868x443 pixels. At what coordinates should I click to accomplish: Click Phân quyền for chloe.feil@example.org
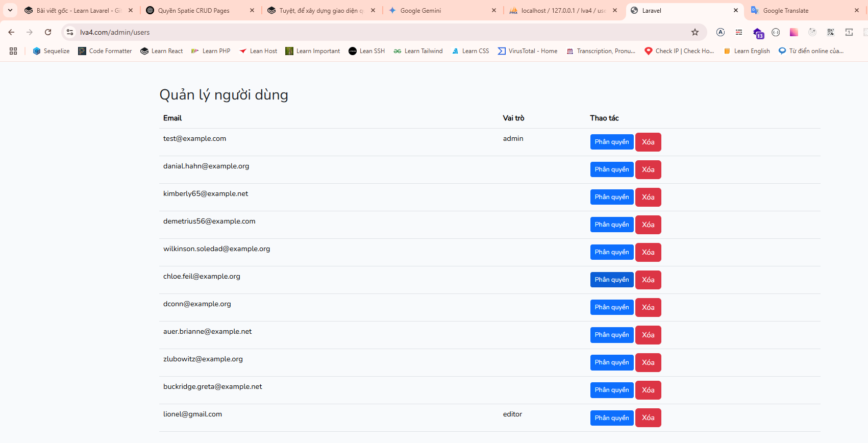[611, 280]
